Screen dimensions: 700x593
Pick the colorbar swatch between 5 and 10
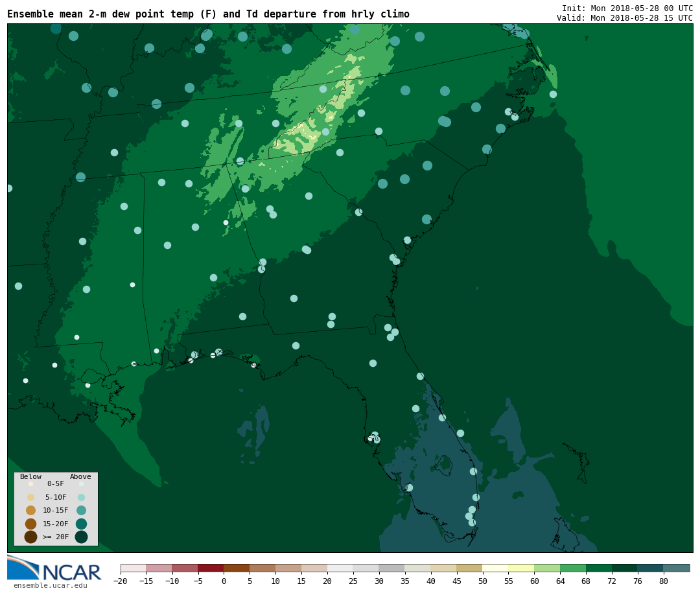262,568
